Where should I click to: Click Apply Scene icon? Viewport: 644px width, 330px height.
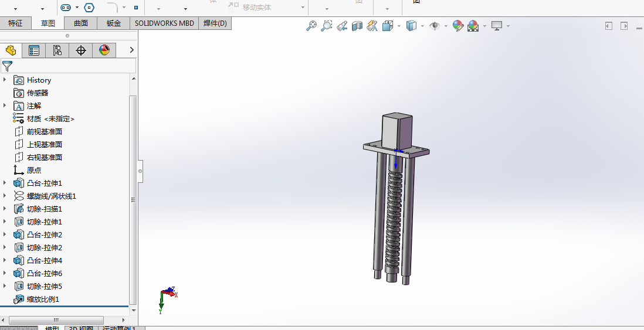(473, 26)
